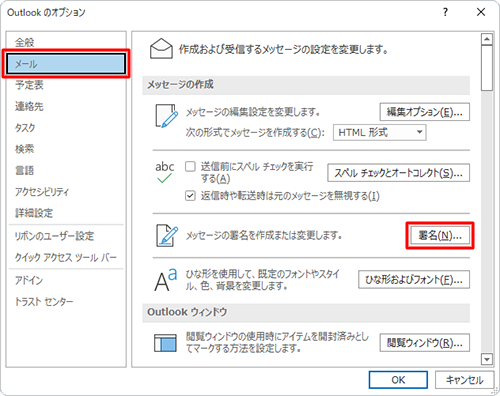500x396 pixels.
Task: Open アドイン options category
Action: pyautogui.click(x=66, y=280)
